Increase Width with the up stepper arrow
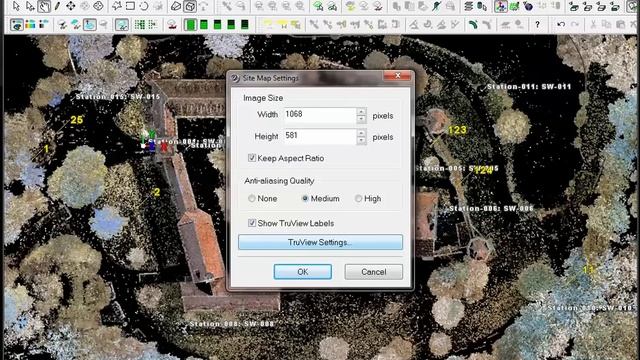 click(x=361, y=111)
